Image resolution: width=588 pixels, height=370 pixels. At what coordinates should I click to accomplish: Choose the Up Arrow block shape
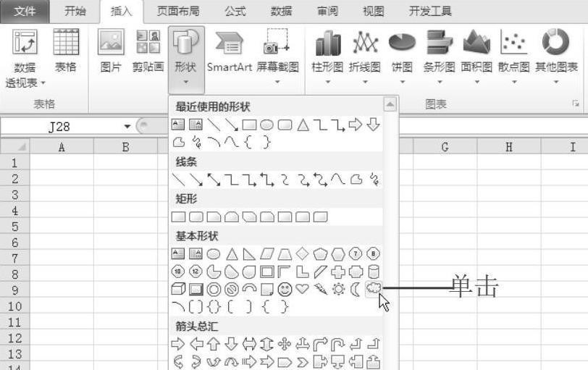coord(214,344)
